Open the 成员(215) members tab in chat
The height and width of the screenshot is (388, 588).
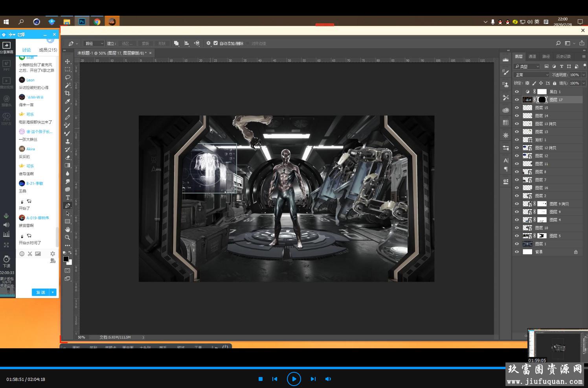click(48, 50)
